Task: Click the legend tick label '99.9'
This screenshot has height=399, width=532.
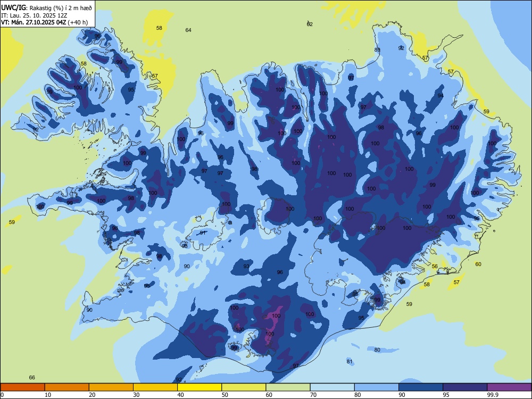Action: [493, 395]
